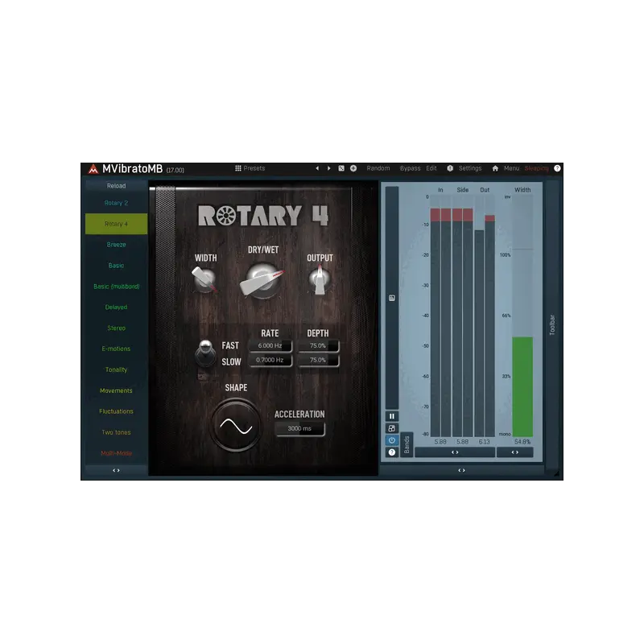Select the Fluctuations preset
Viewport: 644px width, 644px height.
[116, 411]
